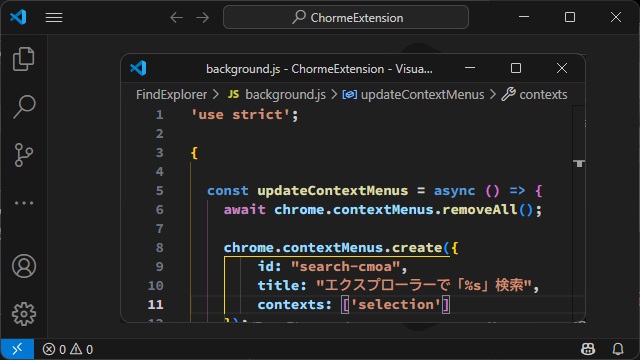640x360 pixels.
Task: Open notifications bell in status bar
Action: [x=618, y=349]
